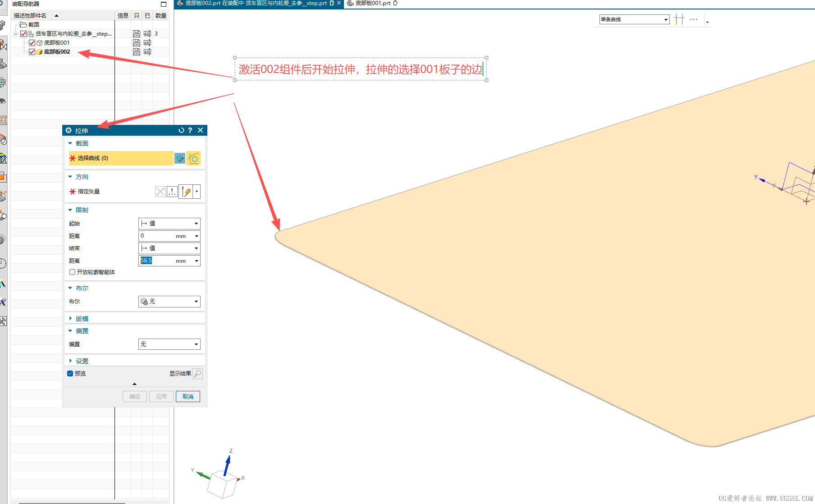Click the 显示结果 magnifier icon
Image resolution: width=815 pixels, height=504 pixels.
click(197, 373)
